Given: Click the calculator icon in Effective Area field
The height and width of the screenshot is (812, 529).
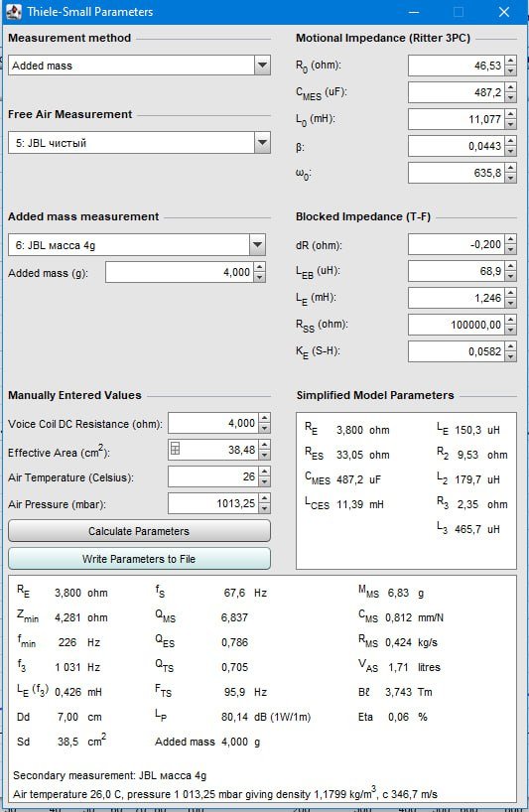Looking at the screenshot, I should [175, 449].
